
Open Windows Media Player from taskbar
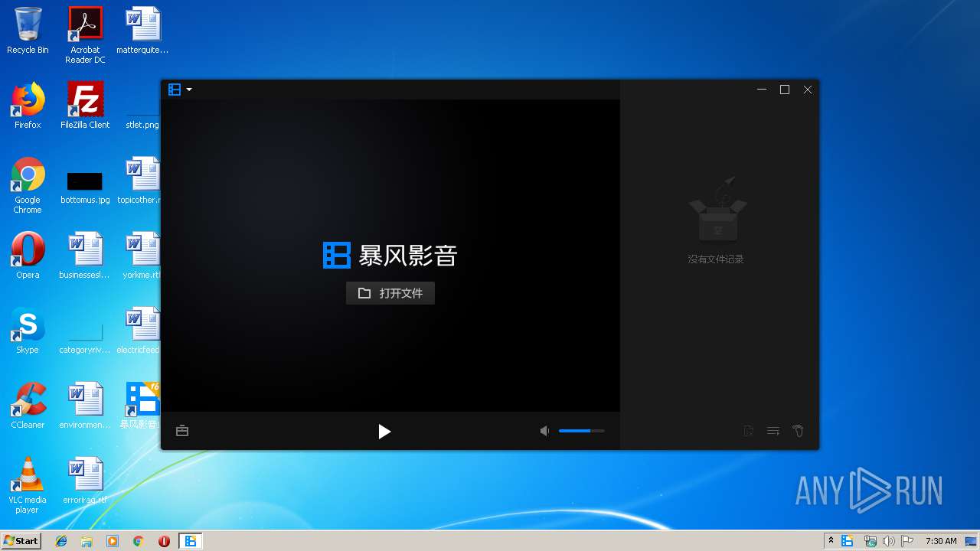click(113, 541)
